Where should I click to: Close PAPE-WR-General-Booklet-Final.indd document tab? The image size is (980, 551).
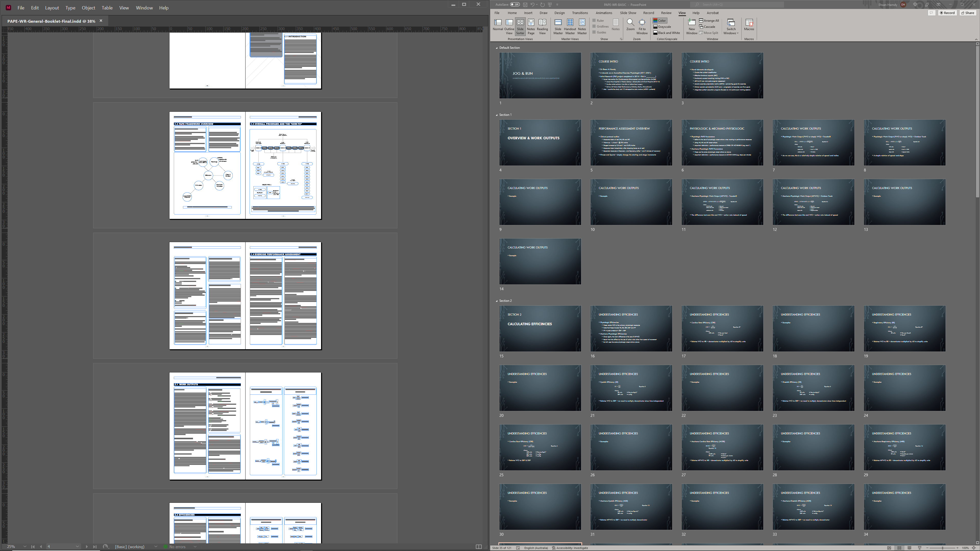[x=101, y=21]
